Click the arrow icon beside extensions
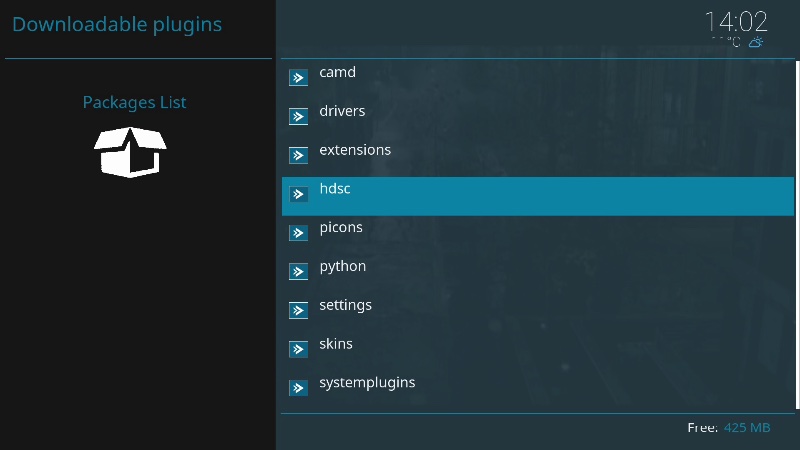The width and height of the screenshot is (800, 450). click(298, 156)
